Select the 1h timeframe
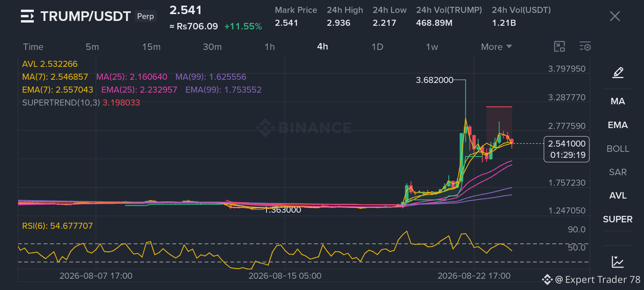Image resolution: width=644 pixels, height=290 pixels. pyautogui.click(x=270, y=47)
